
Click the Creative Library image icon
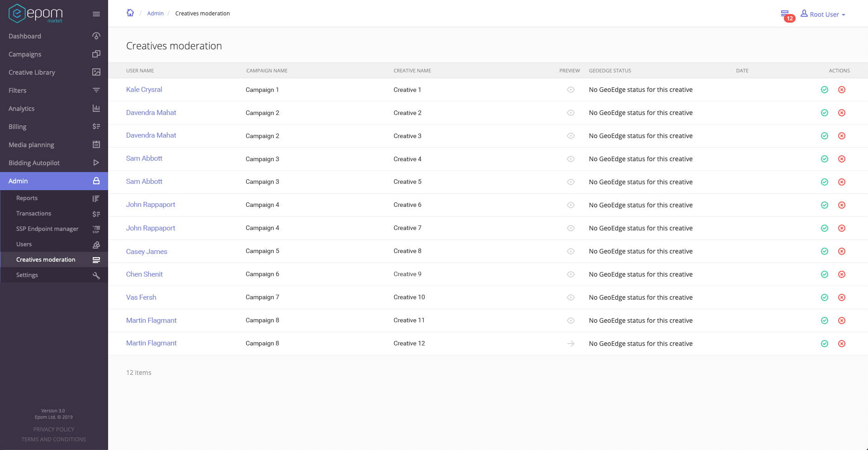96,72
